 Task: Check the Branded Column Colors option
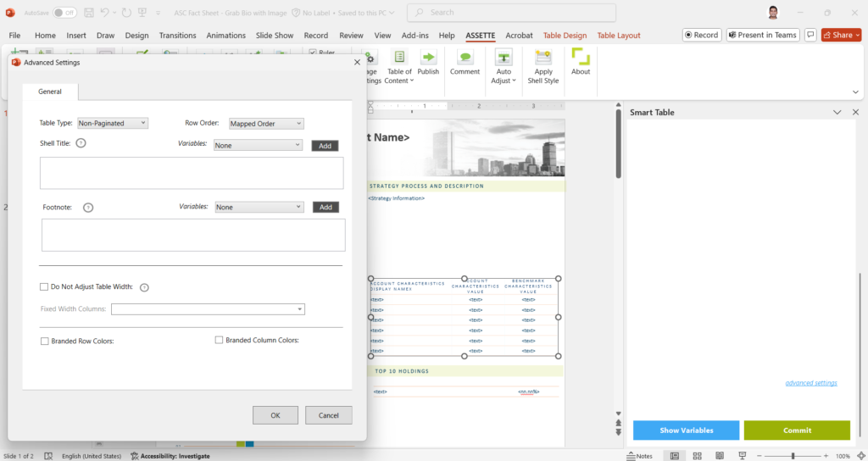point(219,340)
